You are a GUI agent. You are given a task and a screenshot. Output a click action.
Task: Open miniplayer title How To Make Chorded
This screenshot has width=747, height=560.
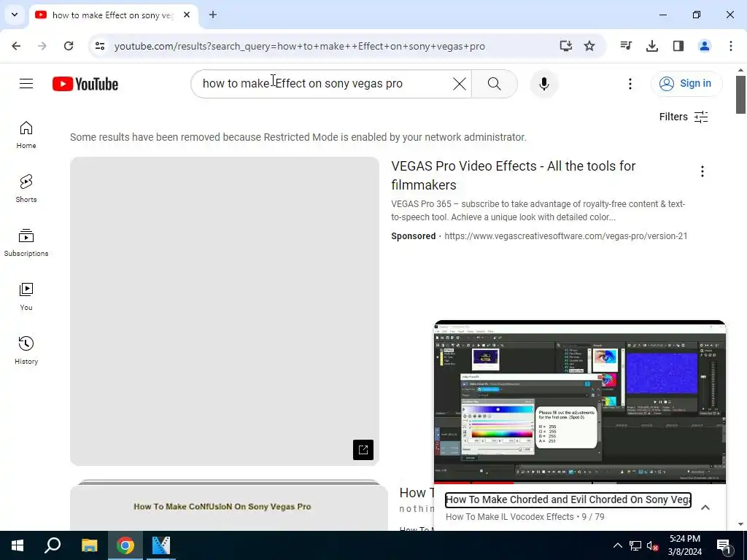(568, 499)
